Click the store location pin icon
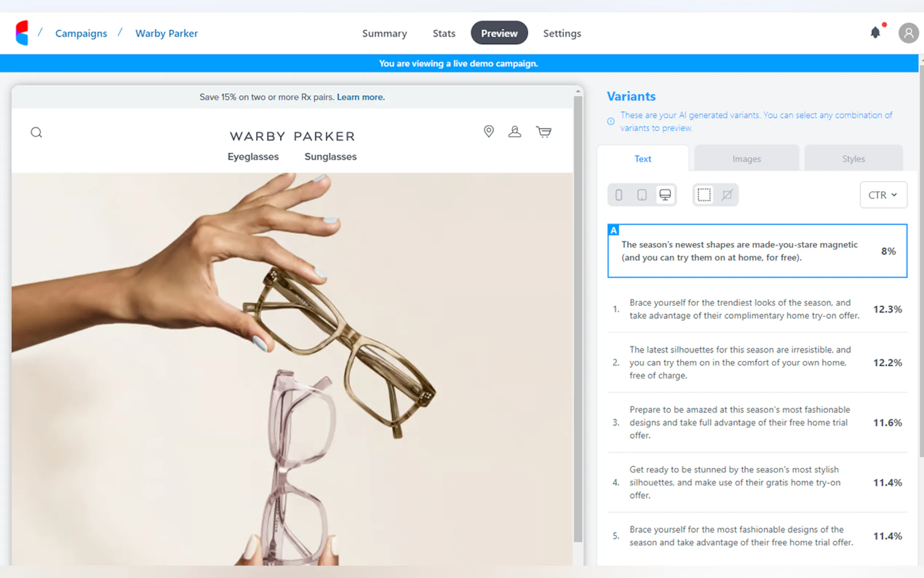The image size is (924, 578). click(489, 131)
